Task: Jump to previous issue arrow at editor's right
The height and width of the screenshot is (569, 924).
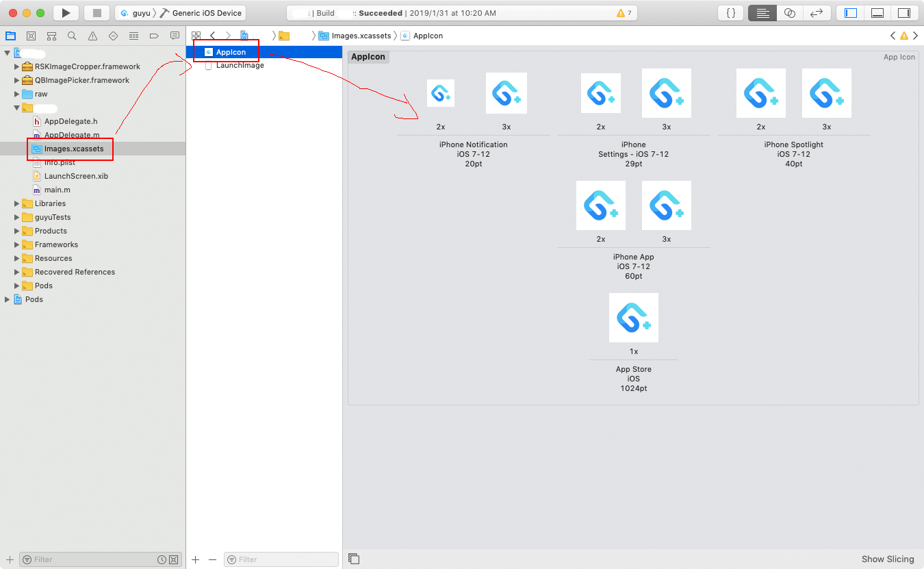Action: click(893, 36)
